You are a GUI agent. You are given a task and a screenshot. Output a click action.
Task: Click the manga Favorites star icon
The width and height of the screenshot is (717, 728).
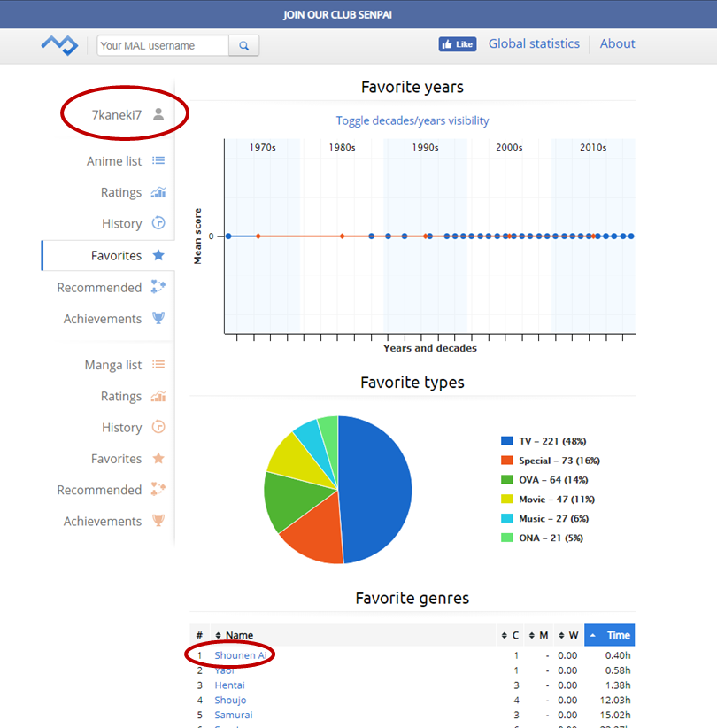158,458
